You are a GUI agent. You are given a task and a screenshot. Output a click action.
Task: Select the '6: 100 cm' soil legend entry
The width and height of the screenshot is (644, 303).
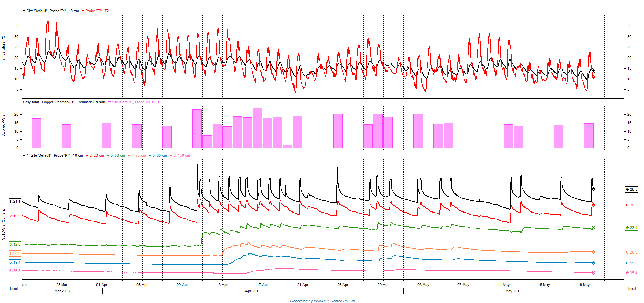(x=181, y=155)
